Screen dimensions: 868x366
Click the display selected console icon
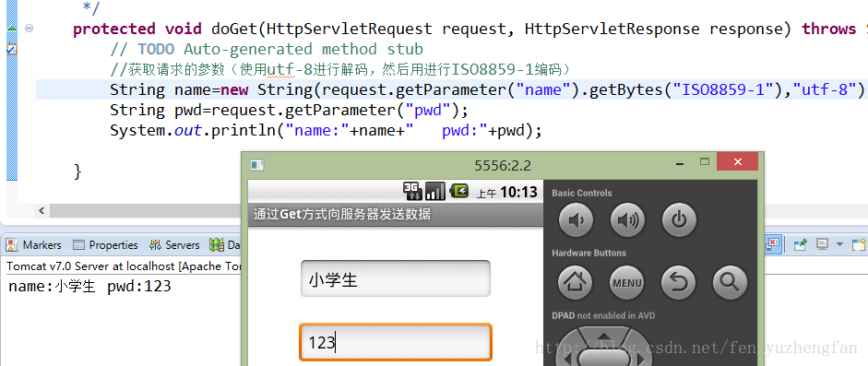(x=824, y=243)
